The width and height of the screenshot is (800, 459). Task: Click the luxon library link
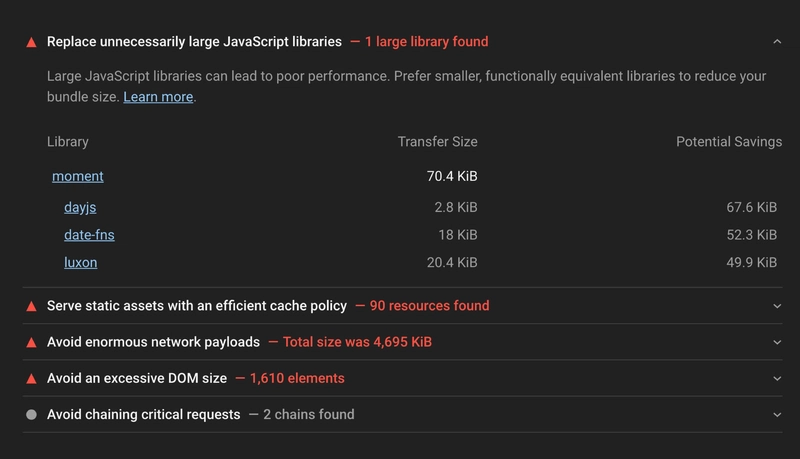(x=80, y=262)
